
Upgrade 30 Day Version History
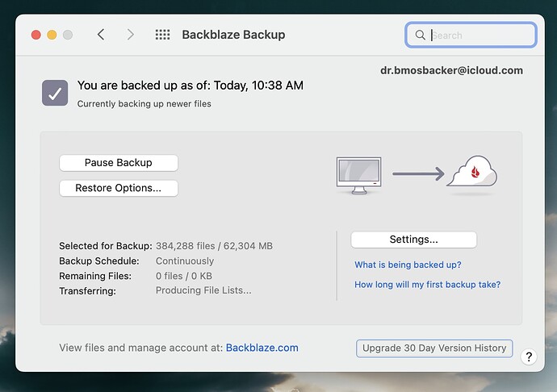click(x=434, y=348)
